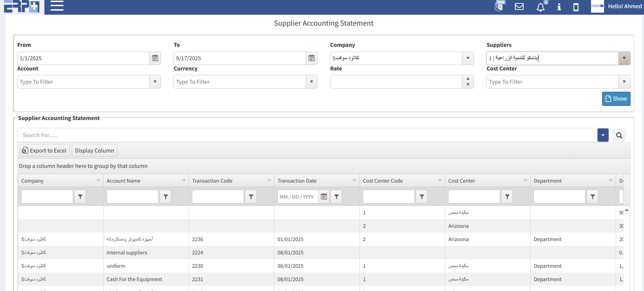This screenshot has height=291, width=644.
Task: Open the Account Name column header menu
Action: (184, 181)
